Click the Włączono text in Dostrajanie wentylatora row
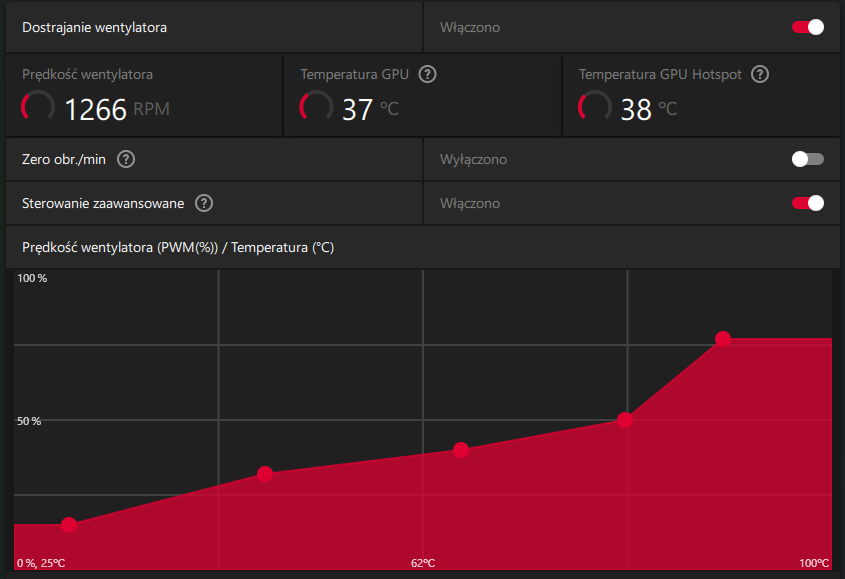 click(470, 27)
